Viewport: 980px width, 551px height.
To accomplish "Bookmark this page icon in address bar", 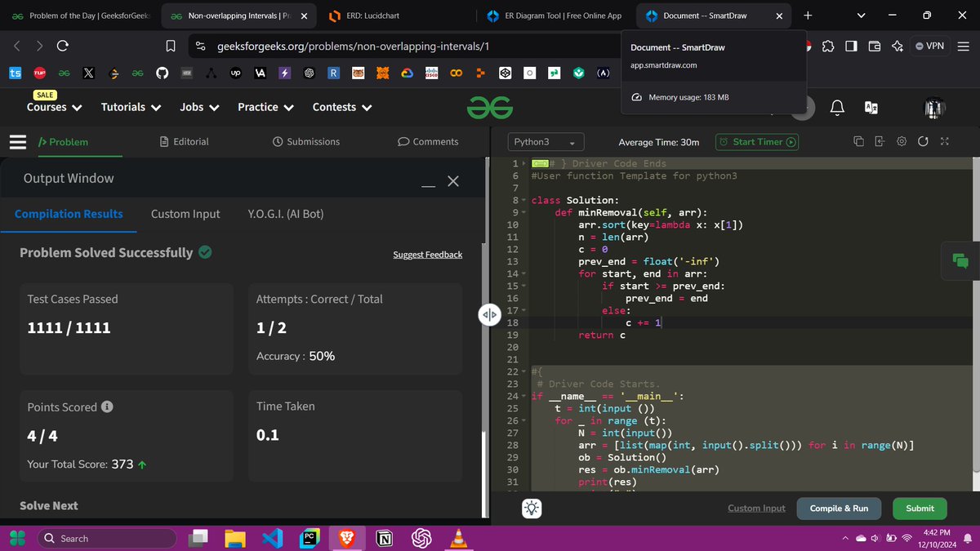I will coord(171,46).
